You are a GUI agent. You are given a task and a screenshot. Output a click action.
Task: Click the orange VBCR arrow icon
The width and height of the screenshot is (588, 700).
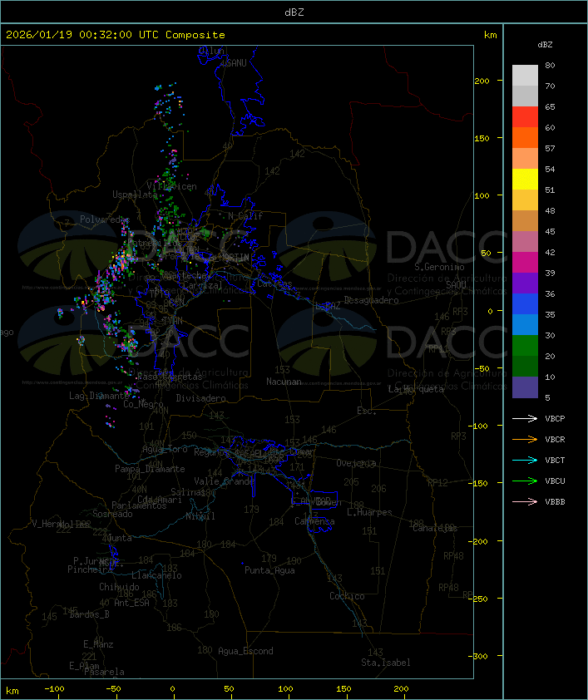tap(524, 439)
